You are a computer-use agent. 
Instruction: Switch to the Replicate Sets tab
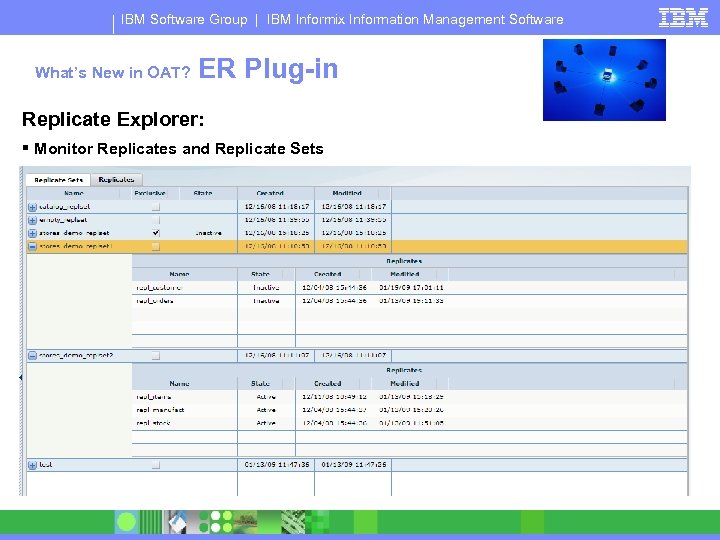point(58,180)
